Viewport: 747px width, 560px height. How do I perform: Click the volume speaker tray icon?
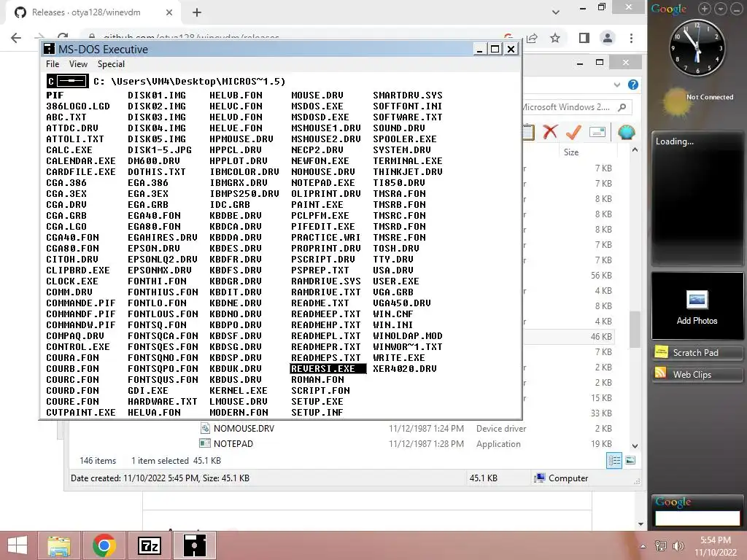coord(678,546)
